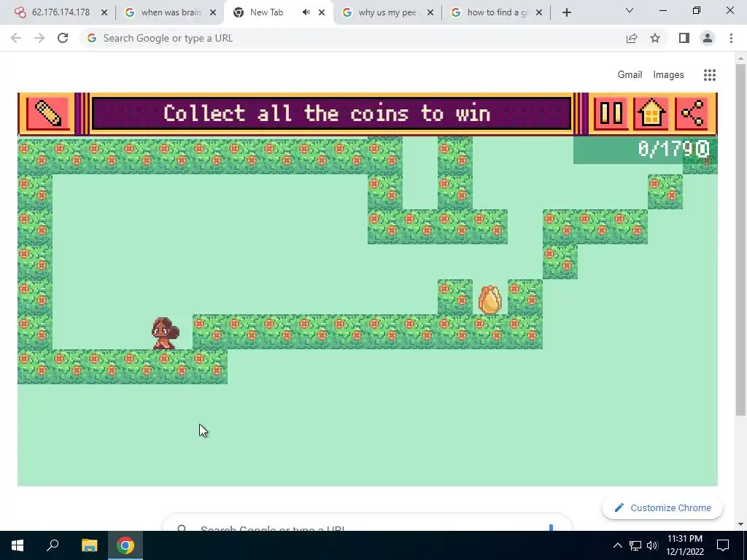Screen dimensions: 747x560
Task: Expand the tab search dropdown arrow
Action: [630, 10]
